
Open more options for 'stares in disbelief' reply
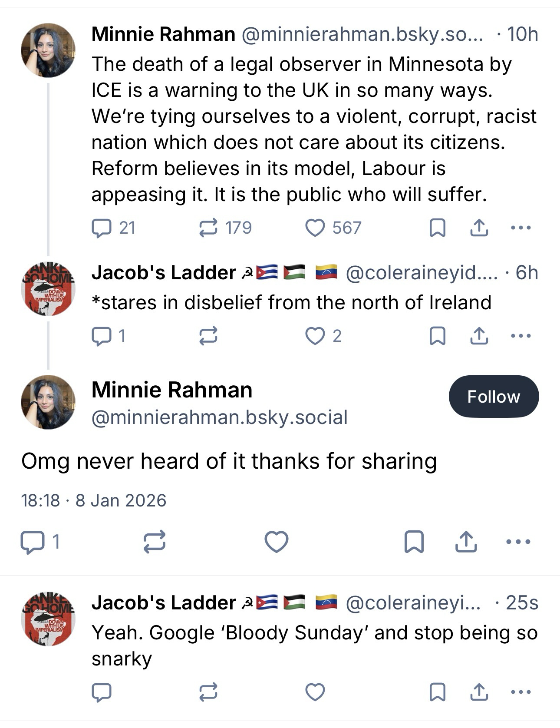point(521,336)
